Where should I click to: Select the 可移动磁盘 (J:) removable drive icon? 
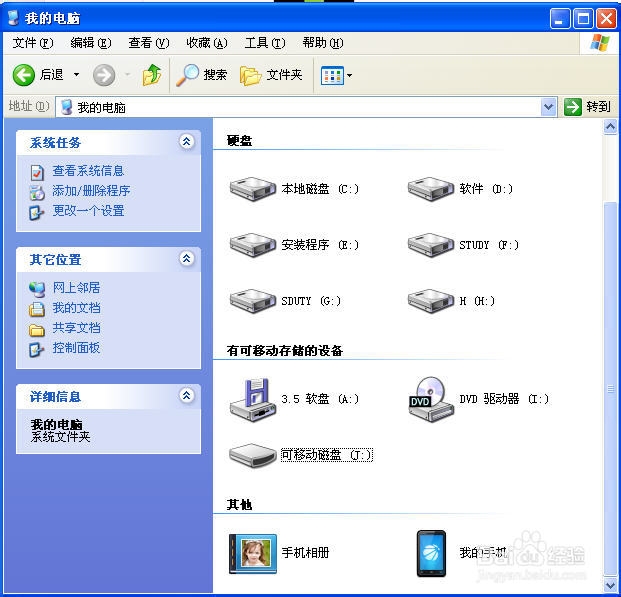click(253, 456)
